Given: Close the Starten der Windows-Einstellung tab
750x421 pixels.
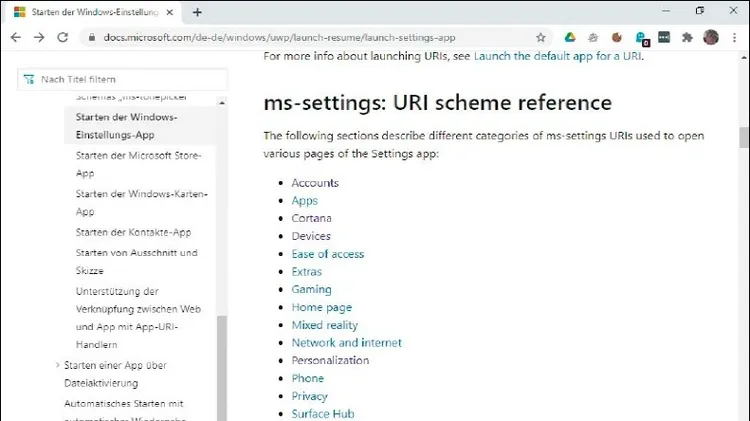Looking at the screenshot, I should (170, 12).
